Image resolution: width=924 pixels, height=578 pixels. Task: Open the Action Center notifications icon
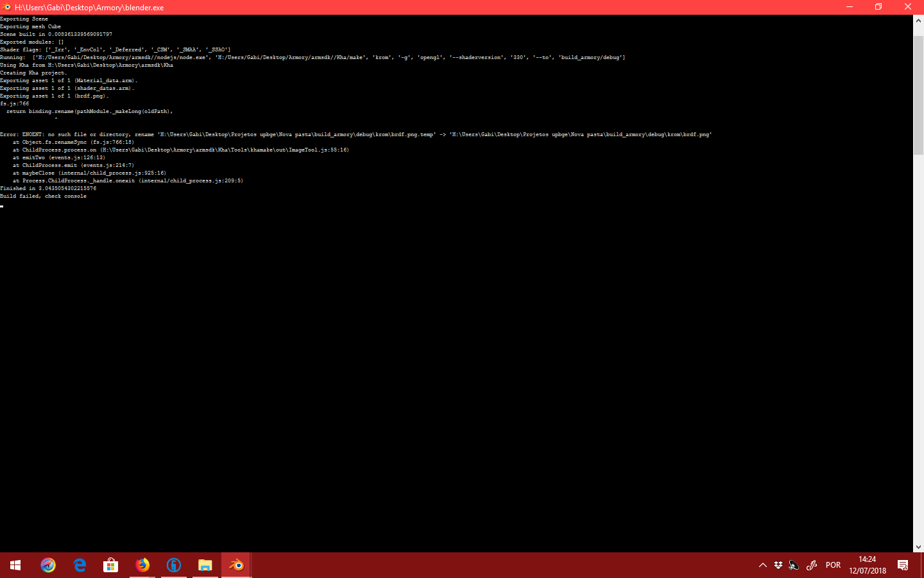coord(903,565)
